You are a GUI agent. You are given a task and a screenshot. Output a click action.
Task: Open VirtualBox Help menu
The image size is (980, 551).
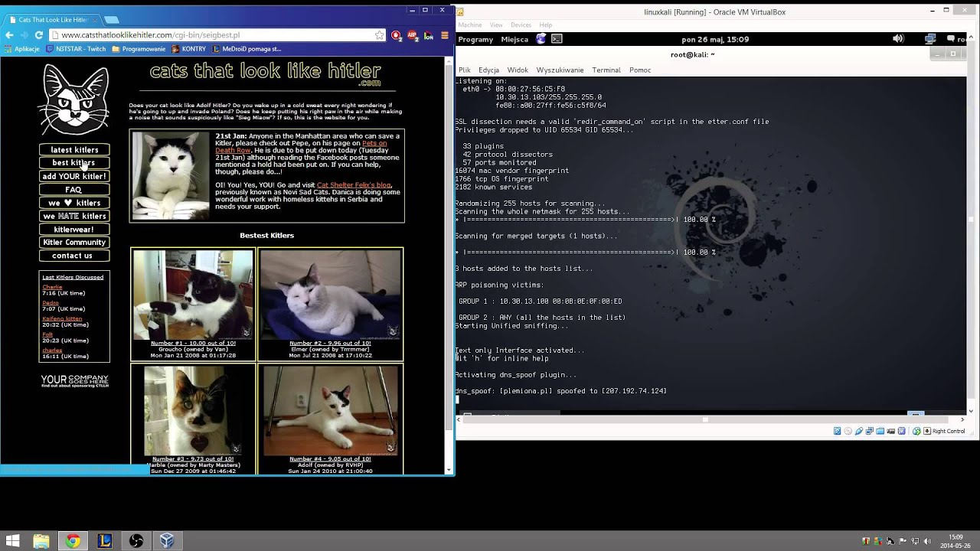pyautogui.click(x=545, y=25)
